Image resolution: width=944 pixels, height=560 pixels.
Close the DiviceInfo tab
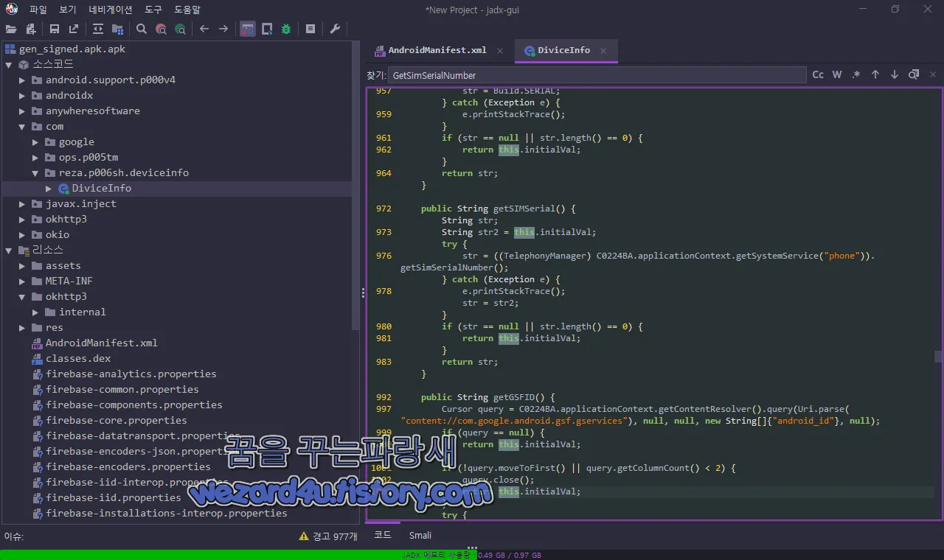pyautogui.click(x=603, y=51)
